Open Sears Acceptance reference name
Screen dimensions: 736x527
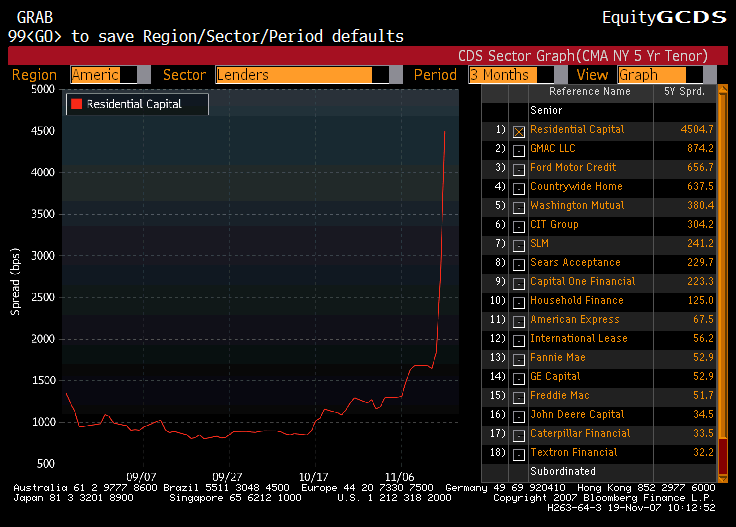click(575, 262)
